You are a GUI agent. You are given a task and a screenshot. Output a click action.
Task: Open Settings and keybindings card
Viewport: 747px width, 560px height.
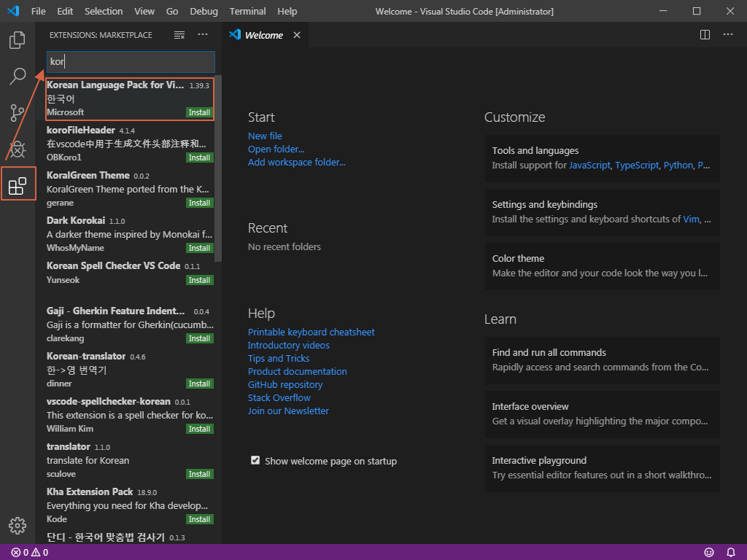[x=602, y=212]
